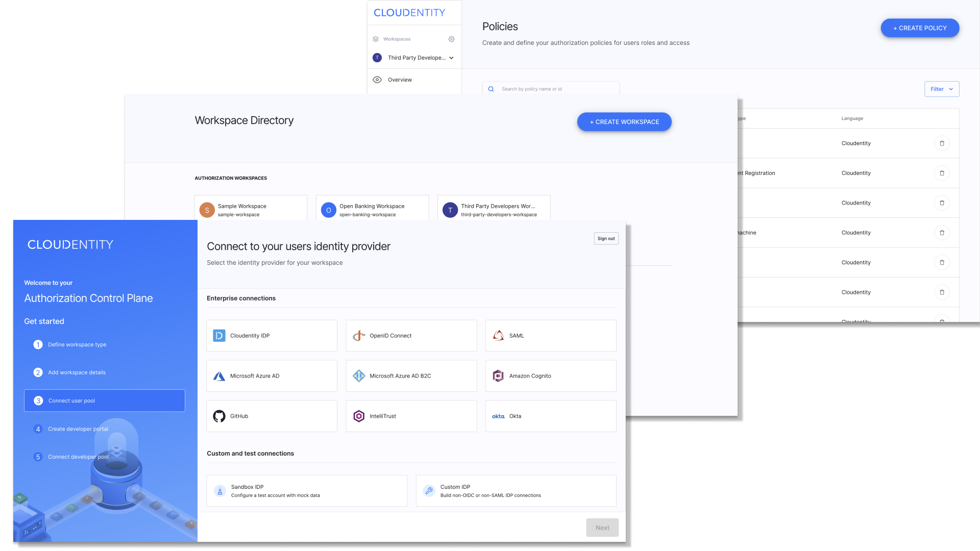980x551 pixels.
Task: Click the 'IntelliTrust' label text
Action: click(382, 416)
